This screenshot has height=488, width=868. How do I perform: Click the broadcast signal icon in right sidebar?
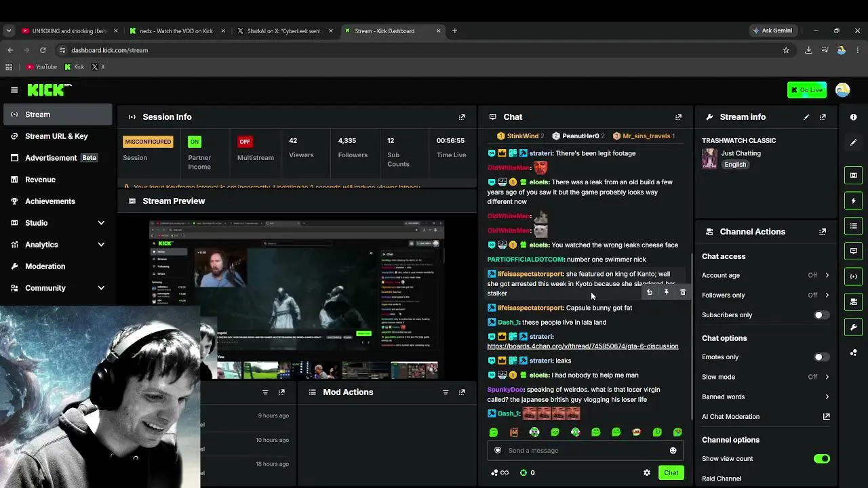(x=854, y=277)
